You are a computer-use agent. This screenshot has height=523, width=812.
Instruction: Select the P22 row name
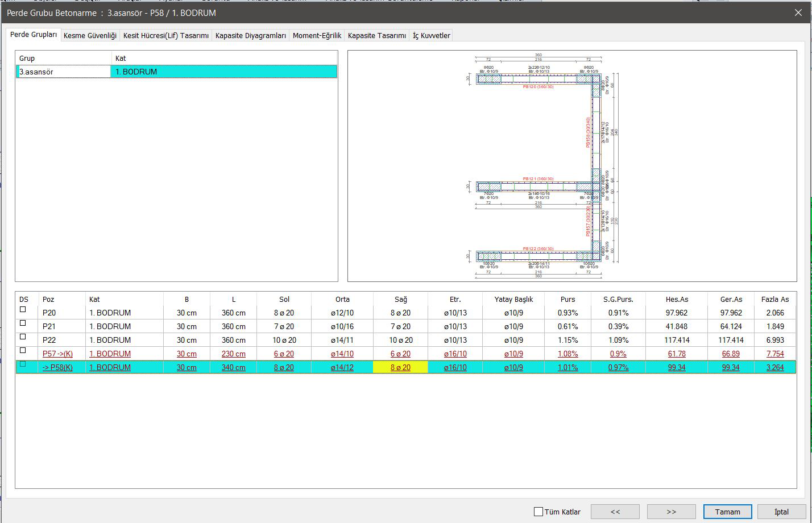click(x=49, y=340)
